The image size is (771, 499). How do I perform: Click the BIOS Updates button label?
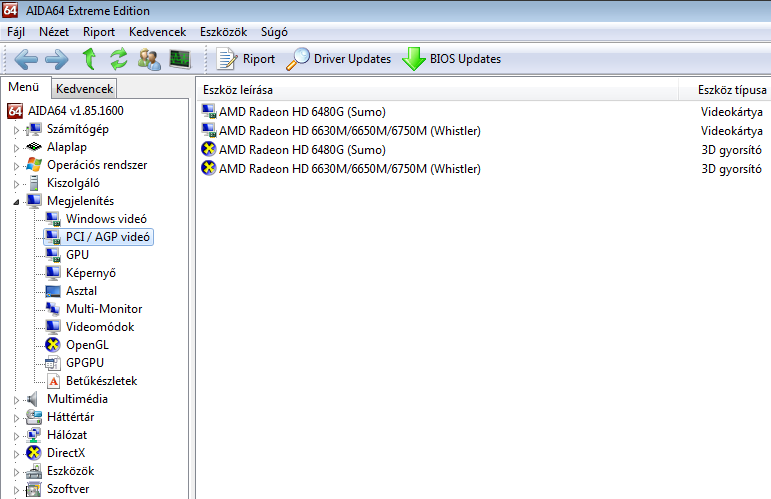(x=466, y=59)
